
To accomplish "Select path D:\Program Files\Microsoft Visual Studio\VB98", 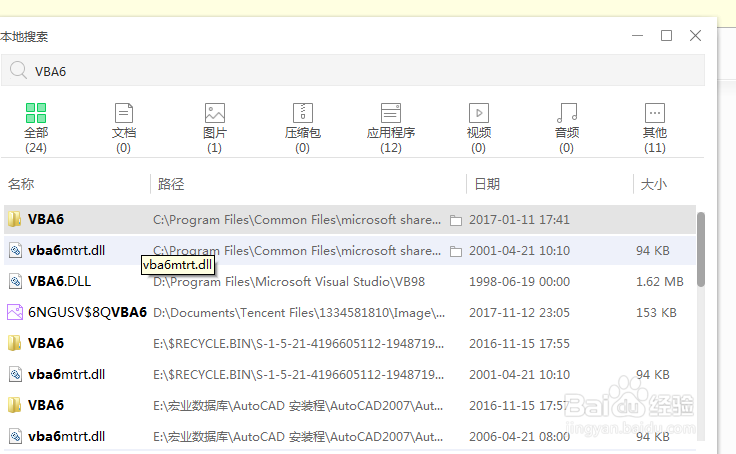I will (289, 282).
